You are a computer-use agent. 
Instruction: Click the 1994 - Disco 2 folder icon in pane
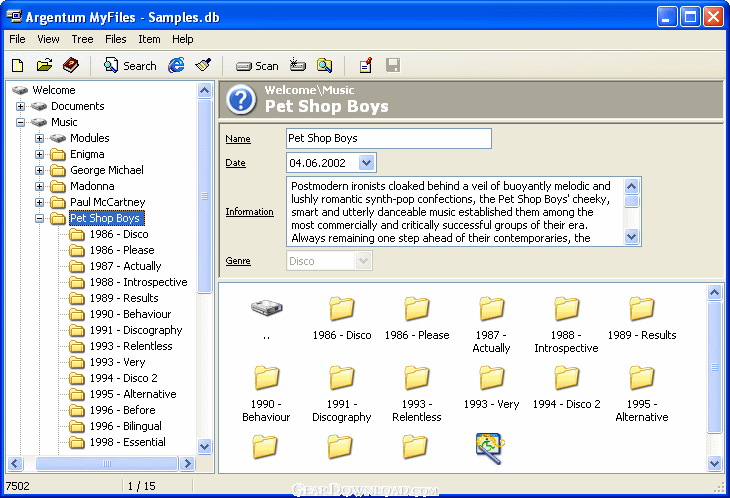pos(567,377)
